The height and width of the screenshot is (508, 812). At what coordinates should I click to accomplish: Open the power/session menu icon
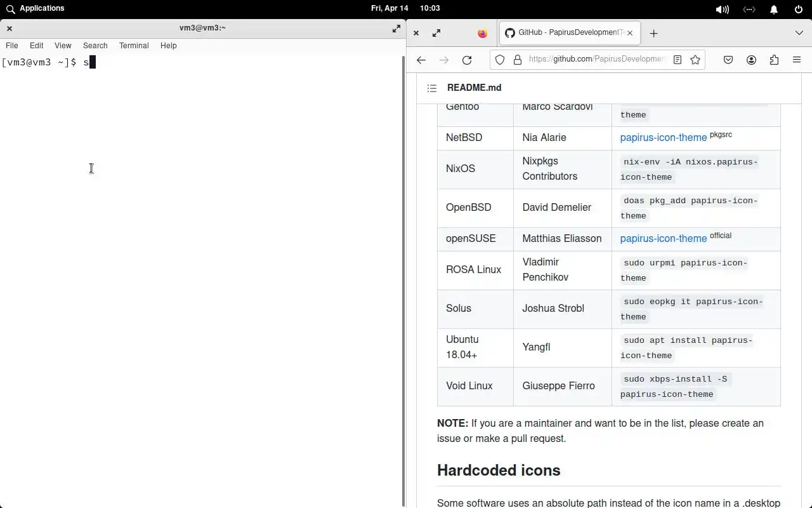point(799,10)
